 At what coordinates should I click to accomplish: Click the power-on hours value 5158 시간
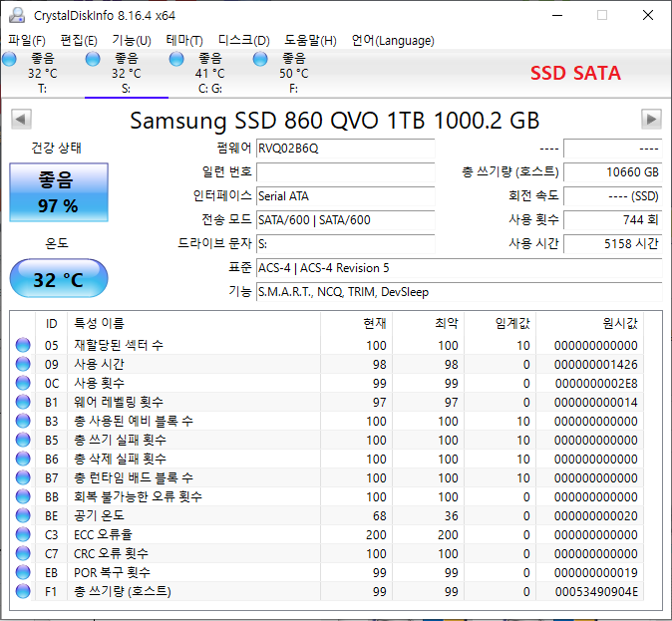[x=613, y=244]
